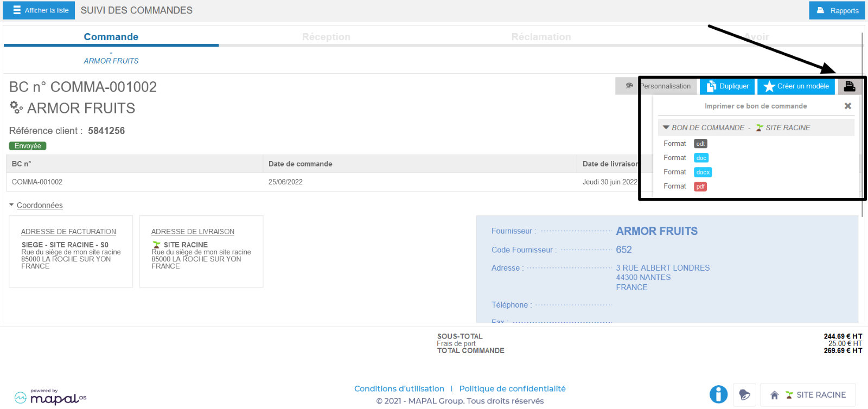Click the TOTAL COMMANDE amount 269.69 € HT
This screenshot has width=868, height=409.
tap(843, 351)
